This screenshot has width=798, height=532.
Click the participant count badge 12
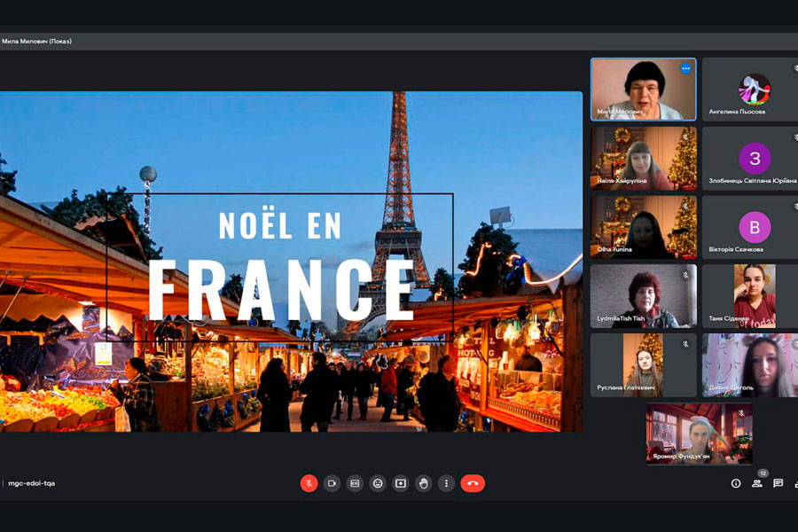(x=763, y=473)
